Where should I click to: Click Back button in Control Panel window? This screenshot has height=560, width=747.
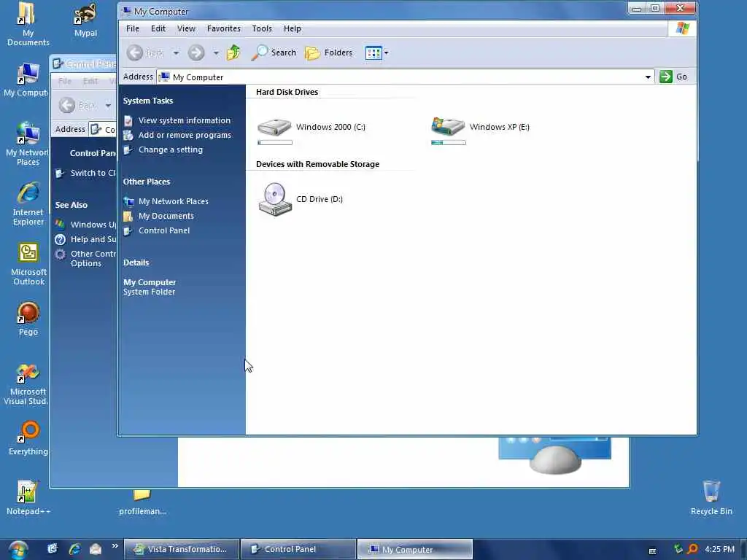pos(76,105)
